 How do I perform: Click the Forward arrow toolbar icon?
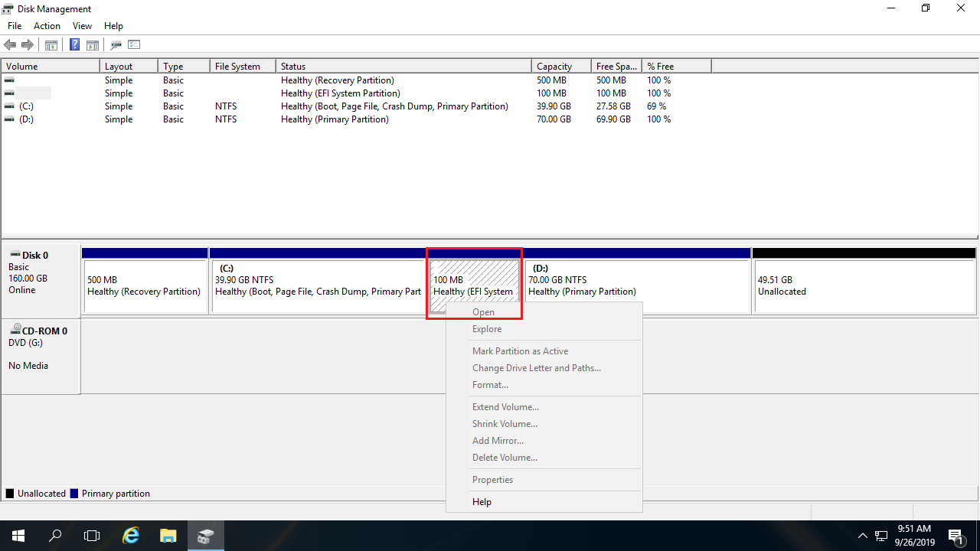28,45
